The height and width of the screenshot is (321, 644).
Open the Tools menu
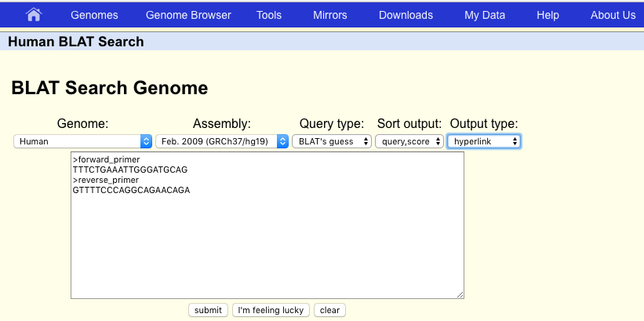pos(269,15)
